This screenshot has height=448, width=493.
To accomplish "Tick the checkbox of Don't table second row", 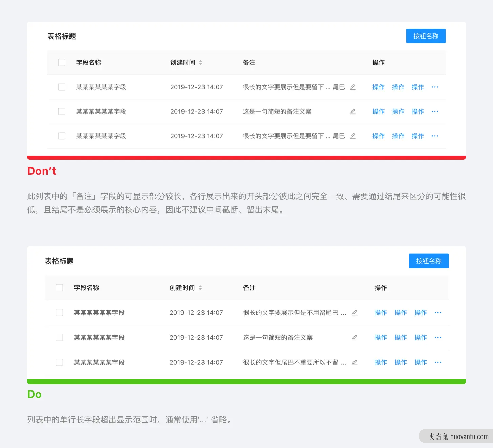I will tap(62, 111).
